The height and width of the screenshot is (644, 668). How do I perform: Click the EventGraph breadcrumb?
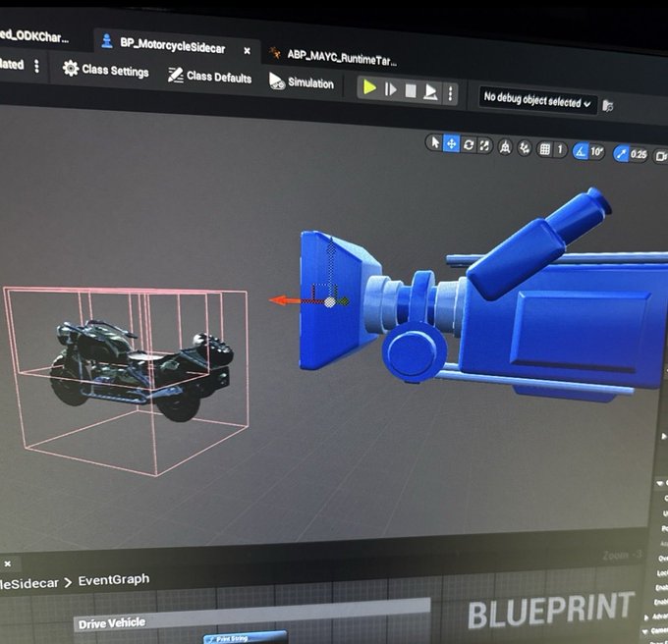[114, 580]
